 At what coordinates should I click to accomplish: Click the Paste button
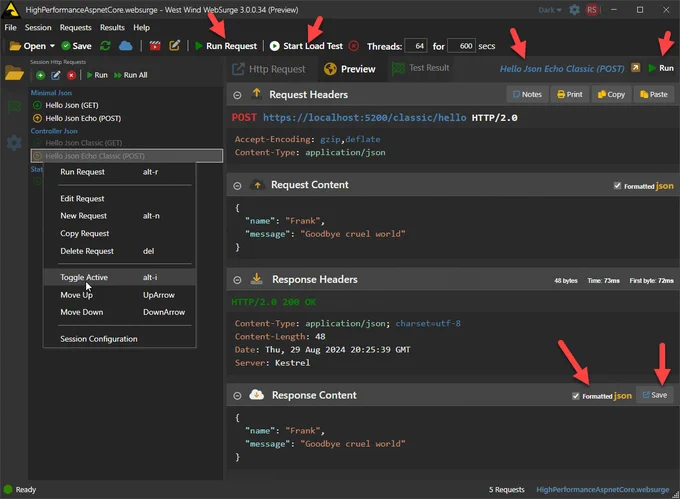654,94
